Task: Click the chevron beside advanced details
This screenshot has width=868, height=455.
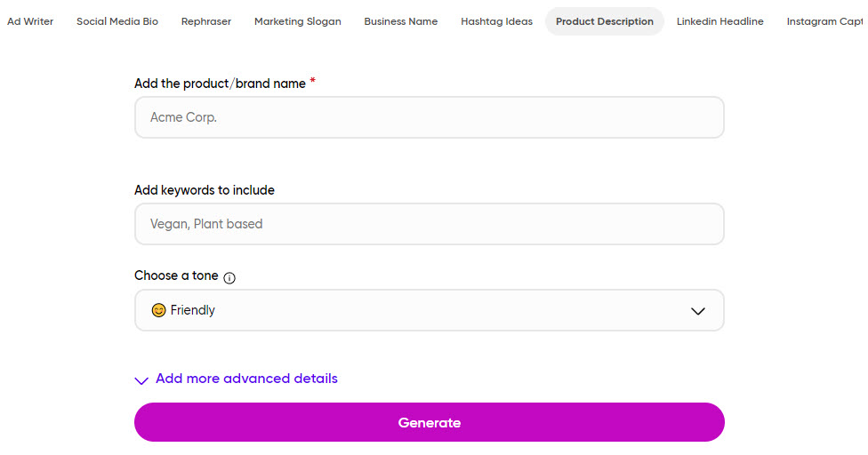Action: [141, 380]
